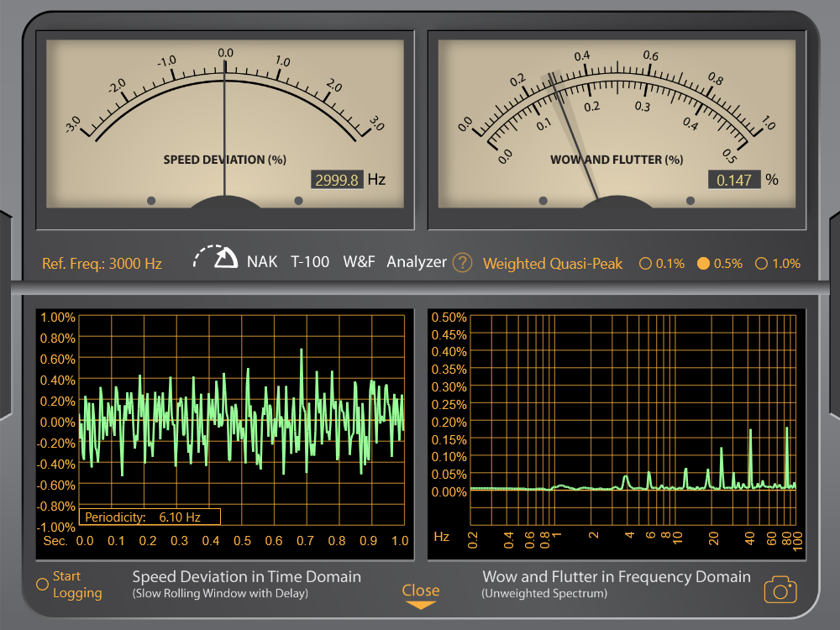
Task: Click '(Slow Rolling Window with Delay)' text
Action: click(220, 594)
